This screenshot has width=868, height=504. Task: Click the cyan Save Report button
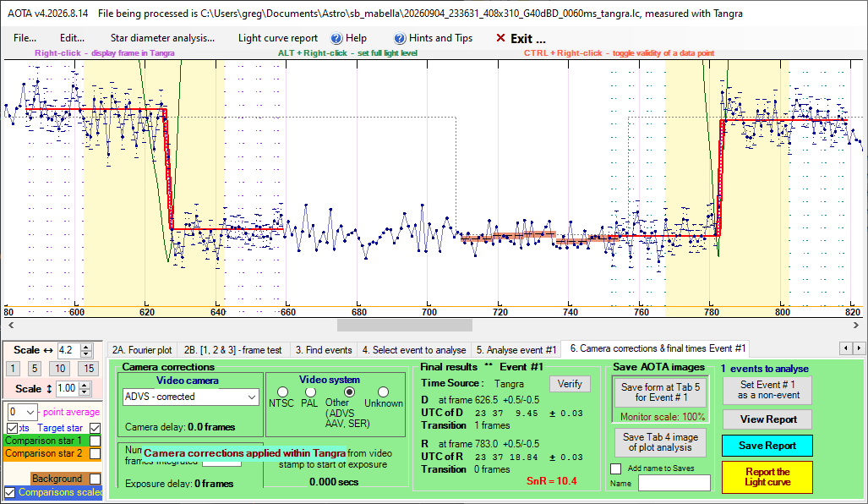pos(767,446)
